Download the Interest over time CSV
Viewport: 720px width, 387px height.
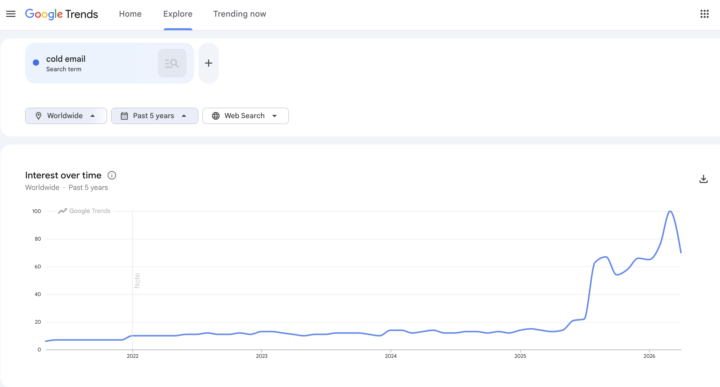pyautogui.click(x=703, y=179)
